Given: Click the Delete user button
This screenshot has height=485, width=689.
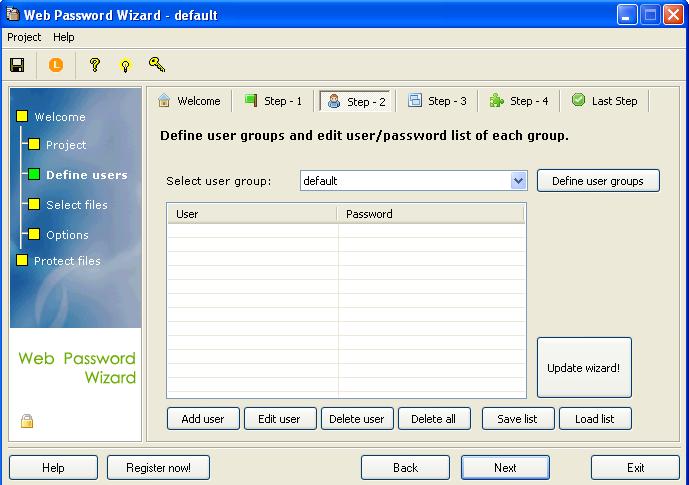Looking at the screenshot, I should click(x=357, y=419).
